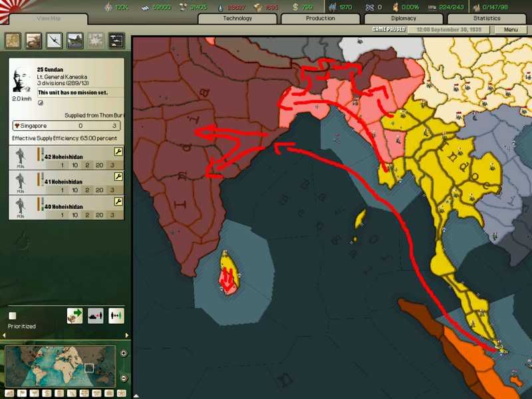This screenshot has width=532, height=399.
Task: Click the greyed-out starburst icon in toolbar
Action: [x=96, y=41]
